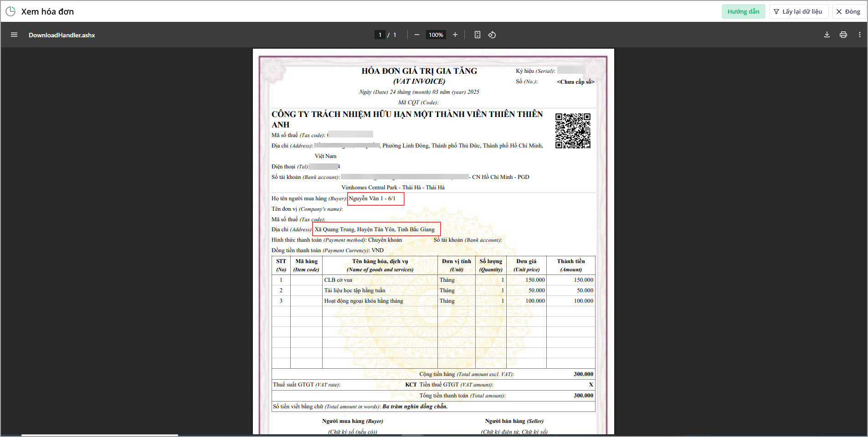Click the <Chưa cấp số> invoice number
The image size is (868, 437).
click(x=575, y=82)
